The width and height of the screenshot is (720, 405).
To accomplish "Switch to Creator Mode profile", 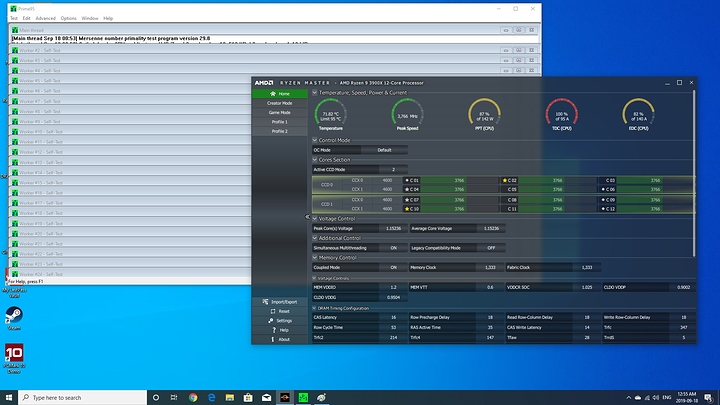I will pos(280,103).
